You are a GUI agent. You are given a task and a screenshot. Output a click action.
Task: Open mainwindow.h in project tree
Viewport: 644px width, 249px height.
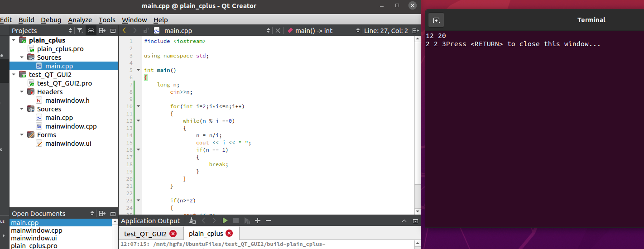coord(67,101)
